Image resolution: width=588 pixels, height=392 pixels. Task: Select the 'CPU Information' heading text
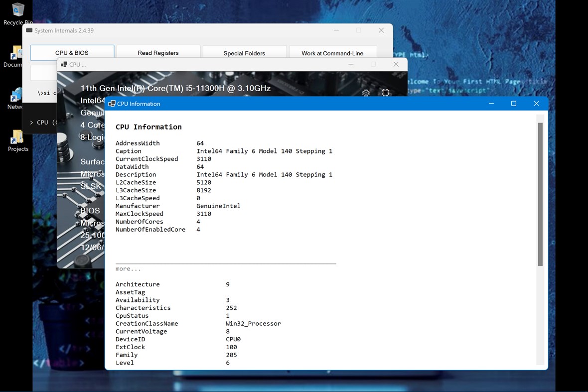coord(148,127)
